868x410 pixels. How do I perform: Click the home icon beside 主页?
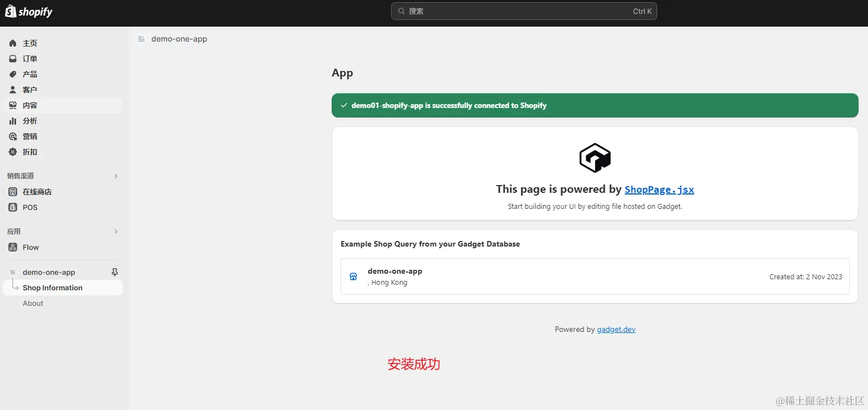[13, 43]
